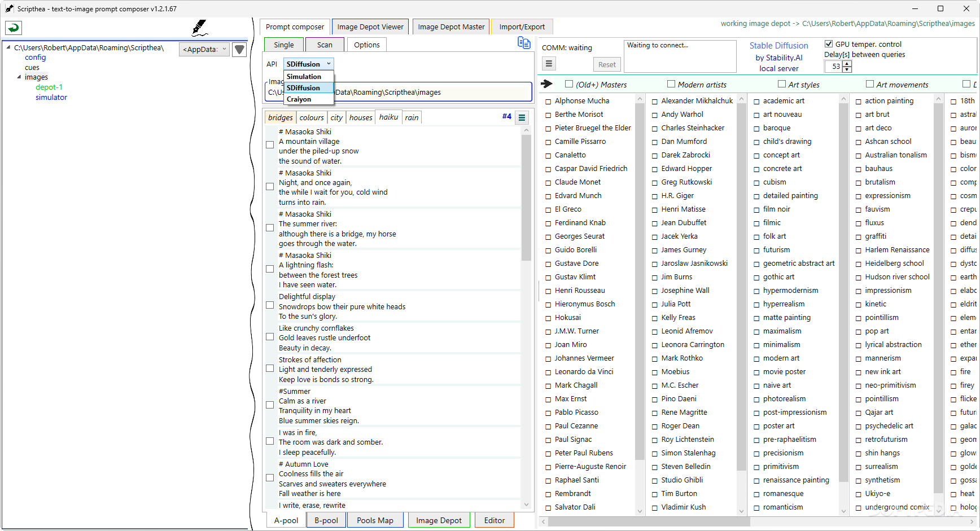The image size is (980, 531).
Task: Open the API SDiffusion combo box
Action: (309, 64)
